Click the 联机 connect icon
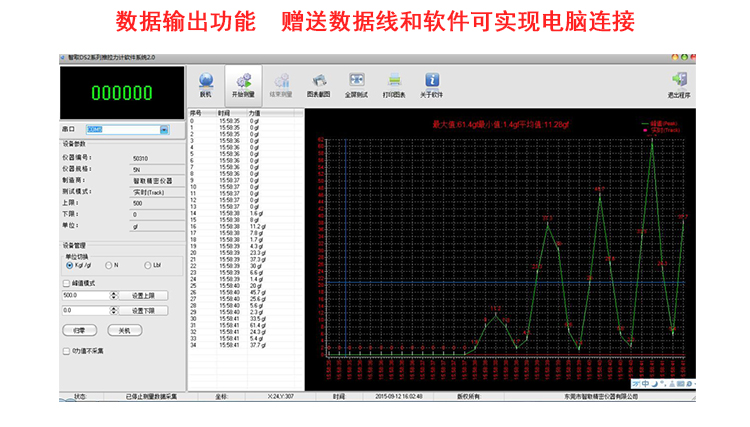The height and width of the screenshot is (427, 750). tap(206, 81)
